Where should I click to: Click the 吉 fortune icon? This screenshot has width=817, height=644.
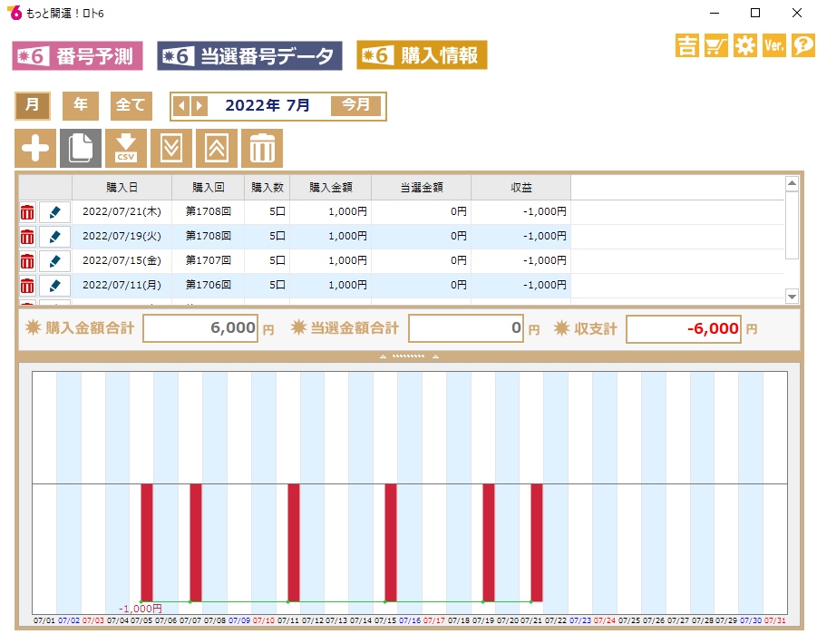click(x=686, y=45)
